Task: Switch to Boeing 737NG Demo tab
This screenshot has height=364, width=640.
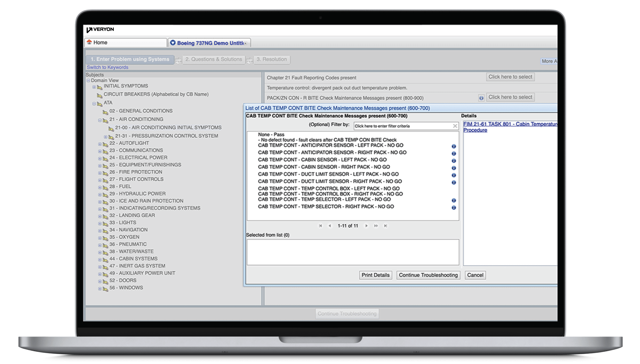Action: (x=209, y=43)
